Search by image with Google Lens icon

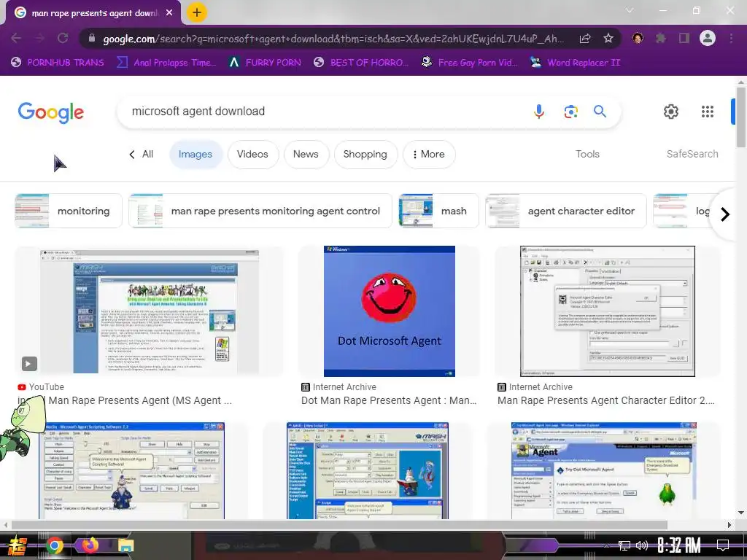[570, 112]
